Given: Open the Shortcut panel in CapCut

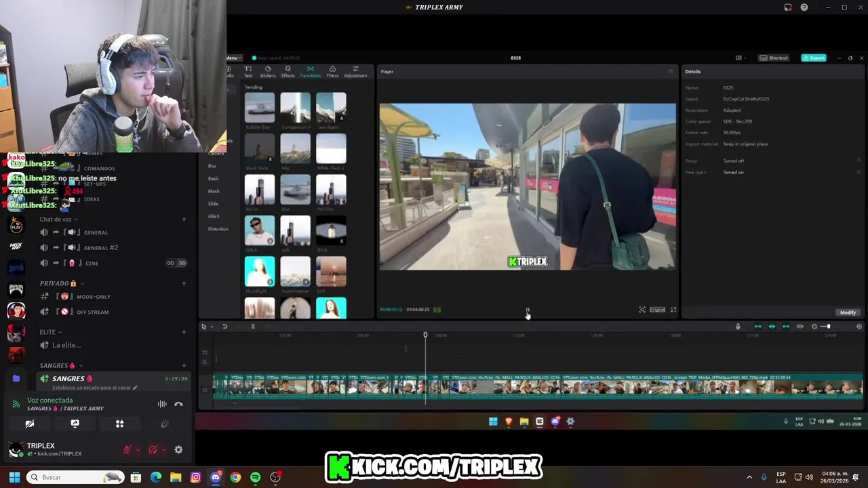Looking at the screenshot, I should coord(774,58).
